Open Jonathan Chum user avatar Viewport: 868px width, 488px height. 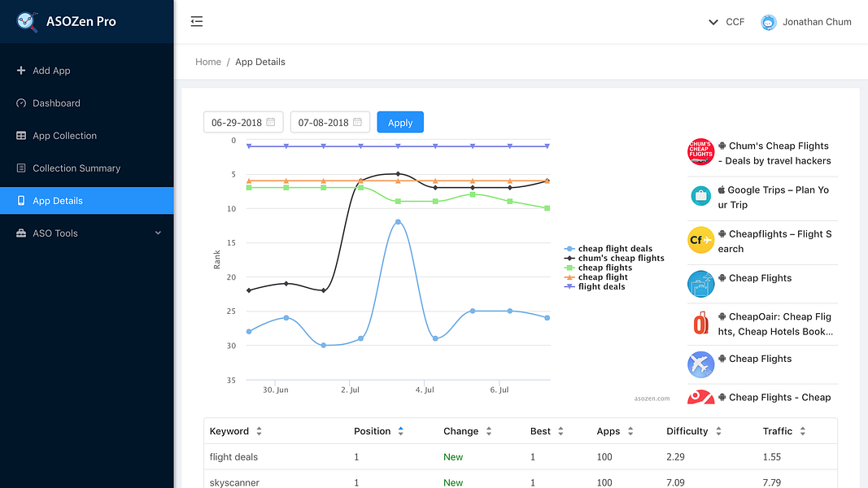pyautogui.click(x=769, y=22)
